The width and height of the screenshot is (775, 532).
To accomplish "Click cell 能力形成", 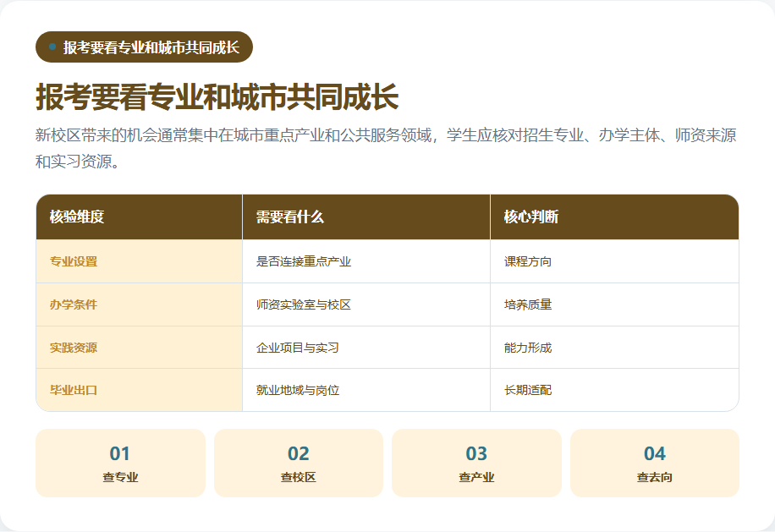I will coord(614,348).
